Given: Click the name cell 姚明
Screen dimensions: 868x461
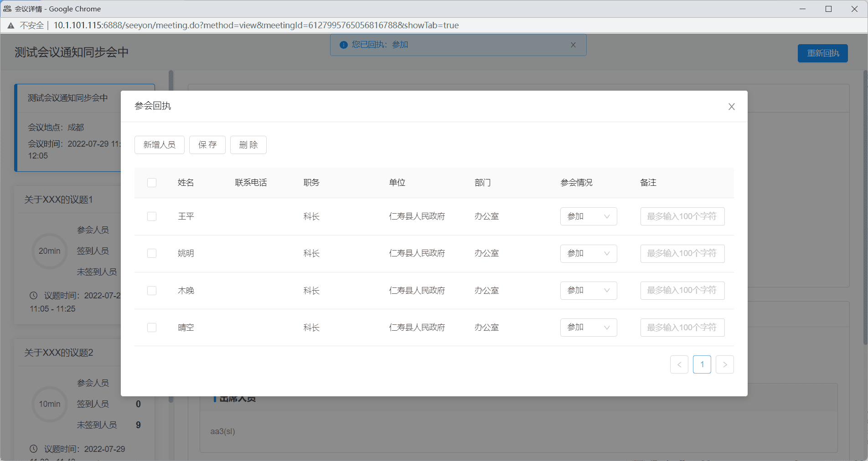Looking at the screenshot, I should point(186,253).
